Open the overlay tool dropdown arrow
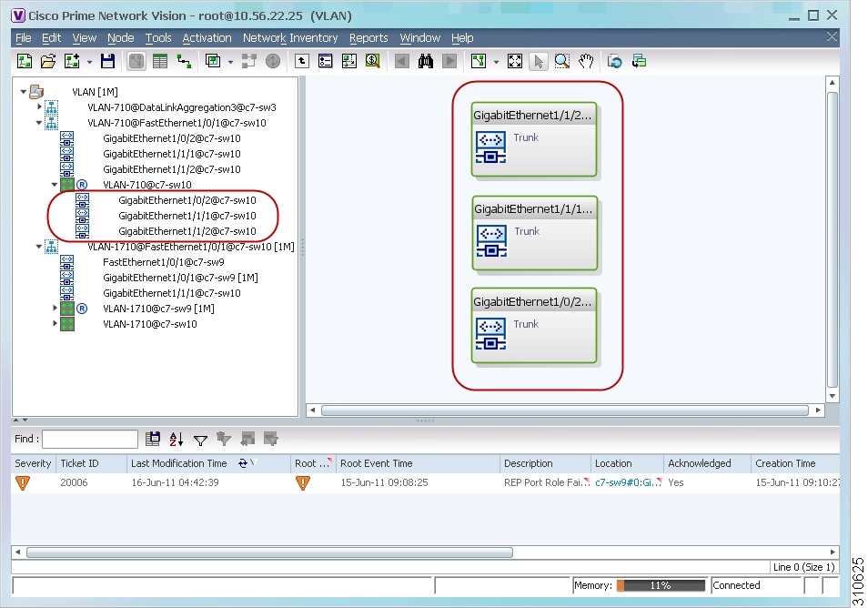The image size is (868, 608). click(229, 62)
